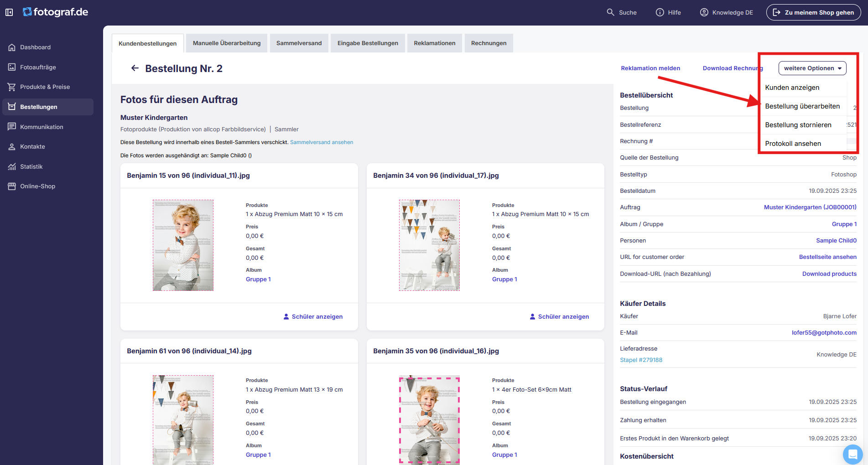Switch to Kundenbestellungen tab
This screenshot has width=868, height=465.
(x=147, y=43)
